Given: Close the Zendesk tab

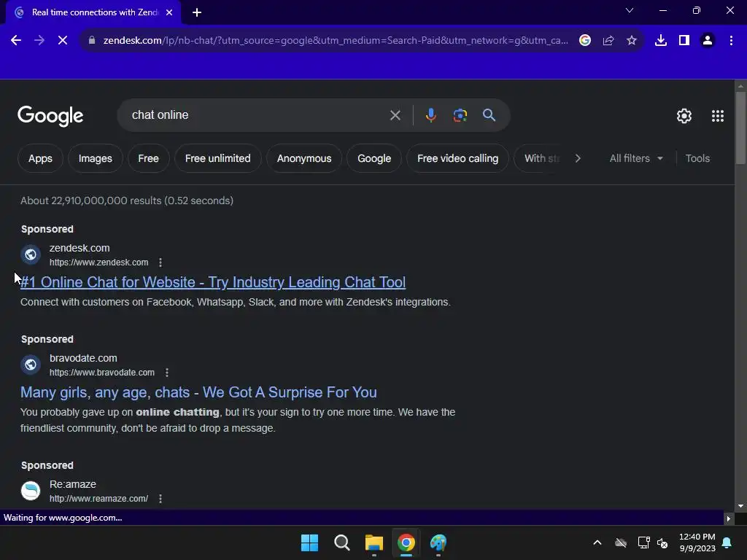Looking at the screenshot, I should [169, 12].
